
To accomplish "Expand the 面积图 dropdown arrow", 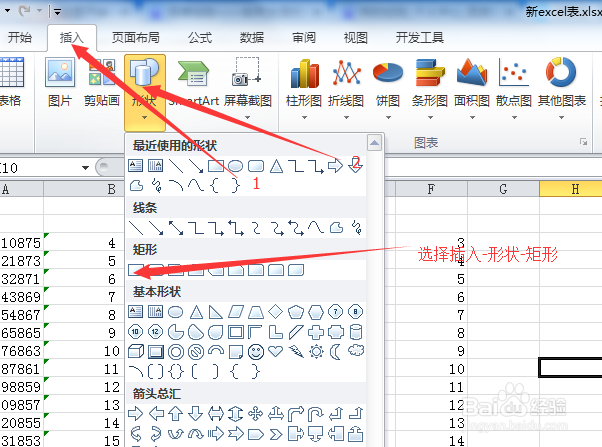I will click(x=472, y=118).
